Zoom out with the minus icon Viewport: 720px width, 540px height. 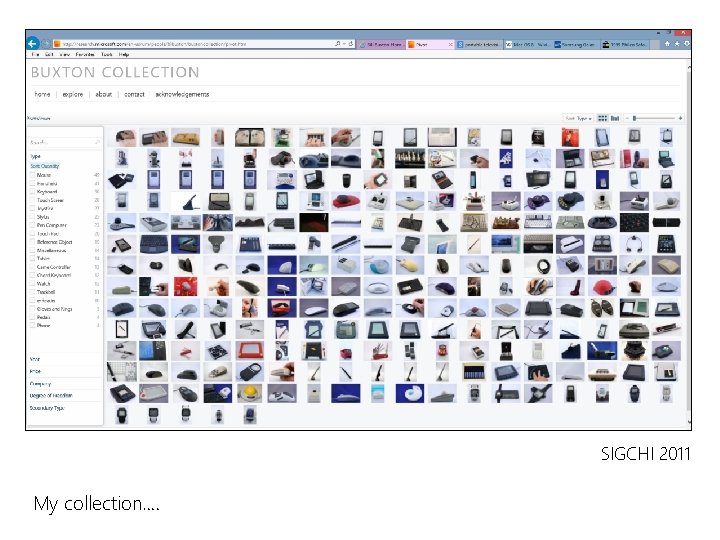(627, 118)
